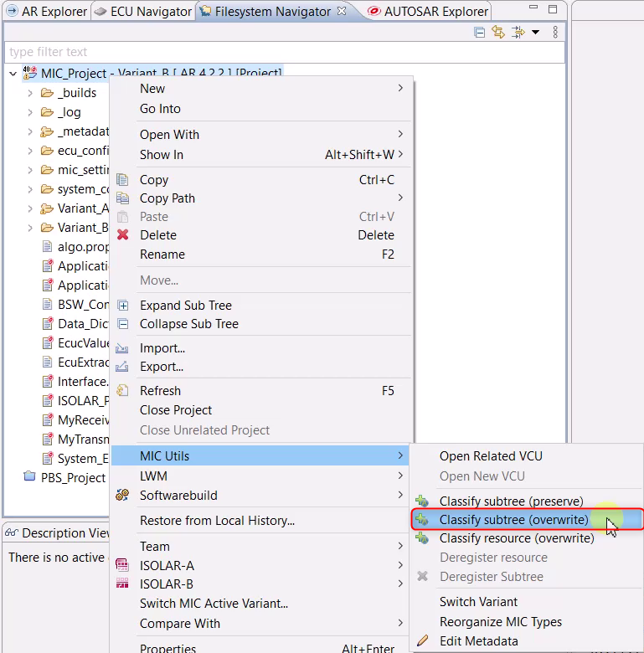
Task: Click the ISOLAR-A menu icon
Action: (x=122, y=565)
